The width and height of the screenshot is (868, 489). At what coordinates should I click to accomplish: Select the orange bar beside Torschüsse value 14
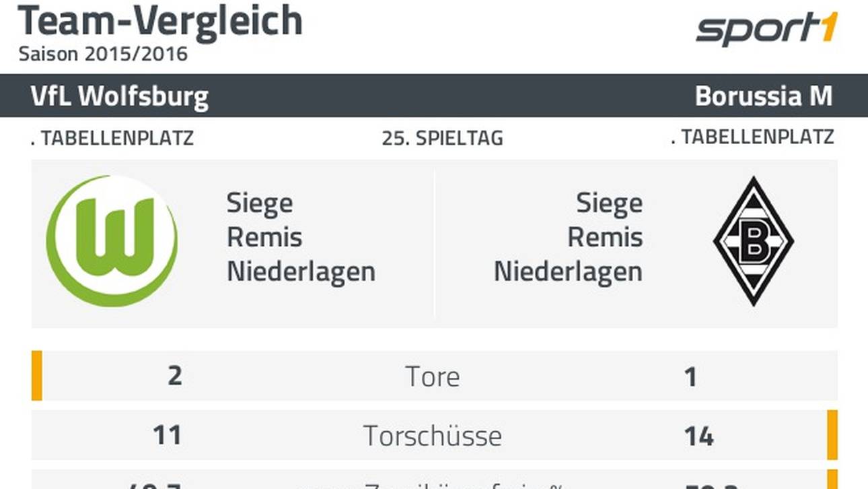832,434
